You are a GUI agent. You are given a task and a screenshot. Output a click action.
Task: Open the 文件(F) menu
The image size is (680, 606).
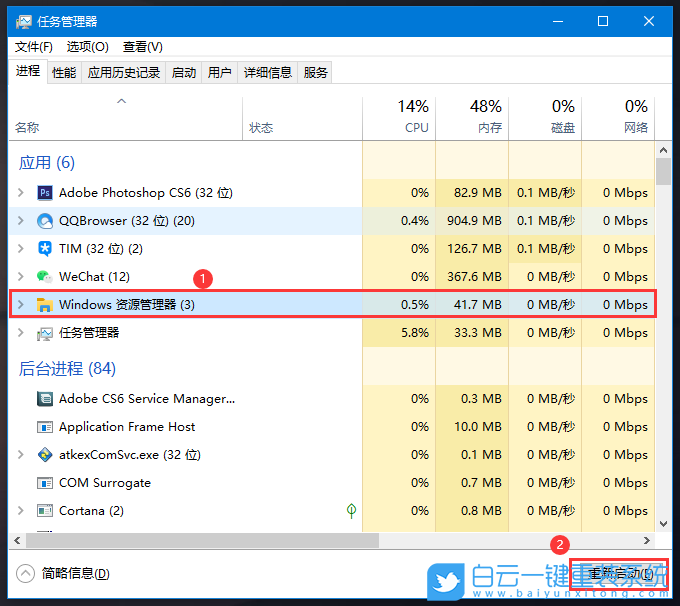pos(34,46)
